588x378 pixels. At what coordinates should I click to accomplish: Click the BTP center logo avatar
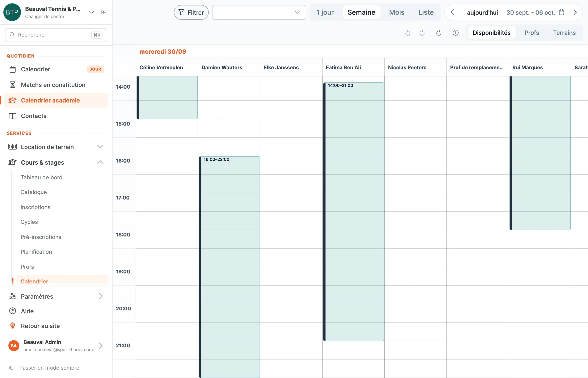coord(12,12)
